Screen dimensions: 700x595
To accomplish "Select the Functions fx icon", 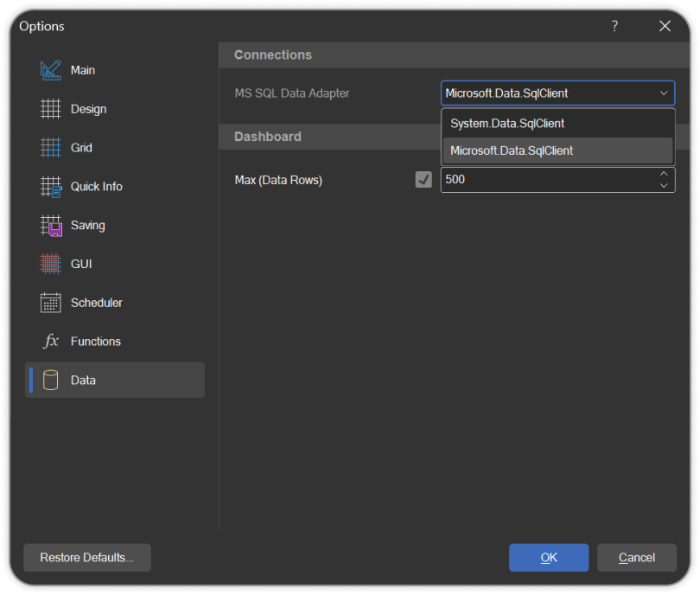I will click(51, 342).
